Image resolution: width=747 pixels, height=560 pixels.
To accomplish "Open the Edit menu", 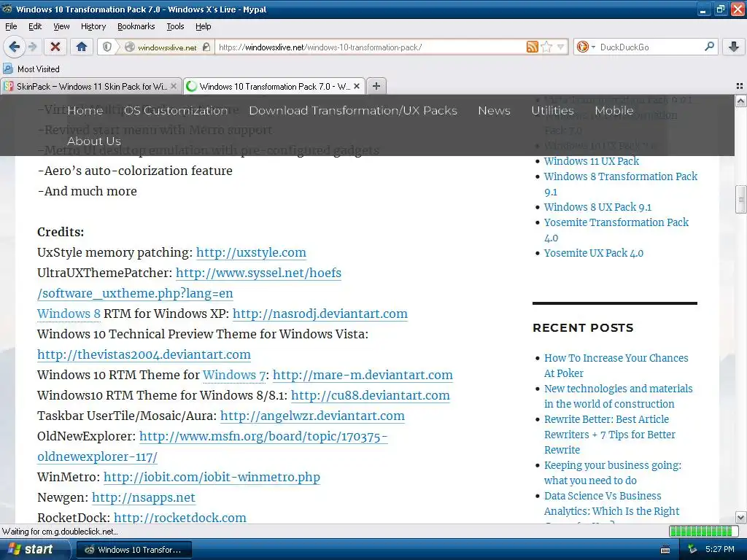I will 35,26.
